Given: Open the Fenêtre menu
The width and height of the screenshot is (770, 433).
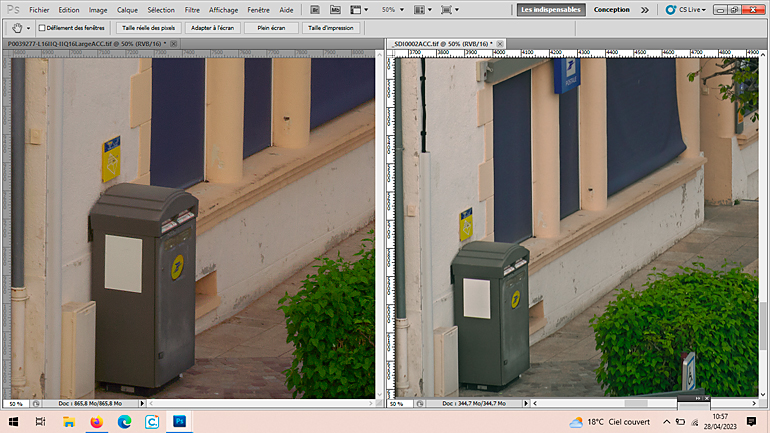Looking at the screenshot, I should click(x=258, y=10).
